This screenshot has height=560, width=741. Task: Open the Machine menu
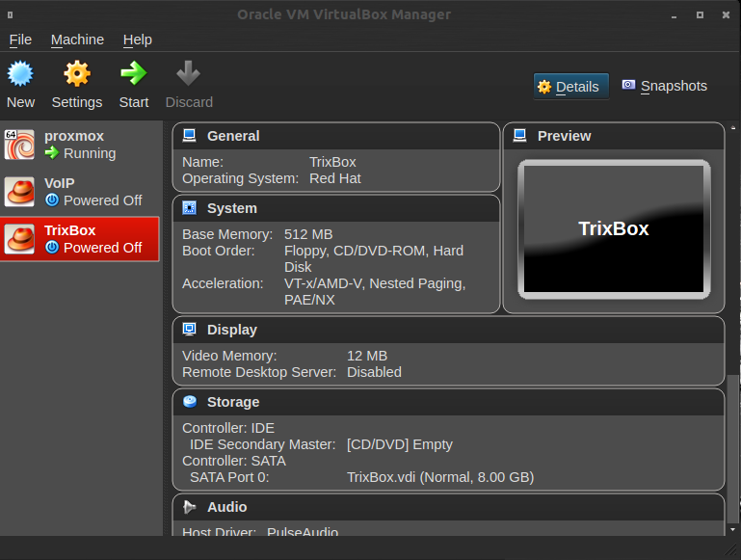(77, 40)
